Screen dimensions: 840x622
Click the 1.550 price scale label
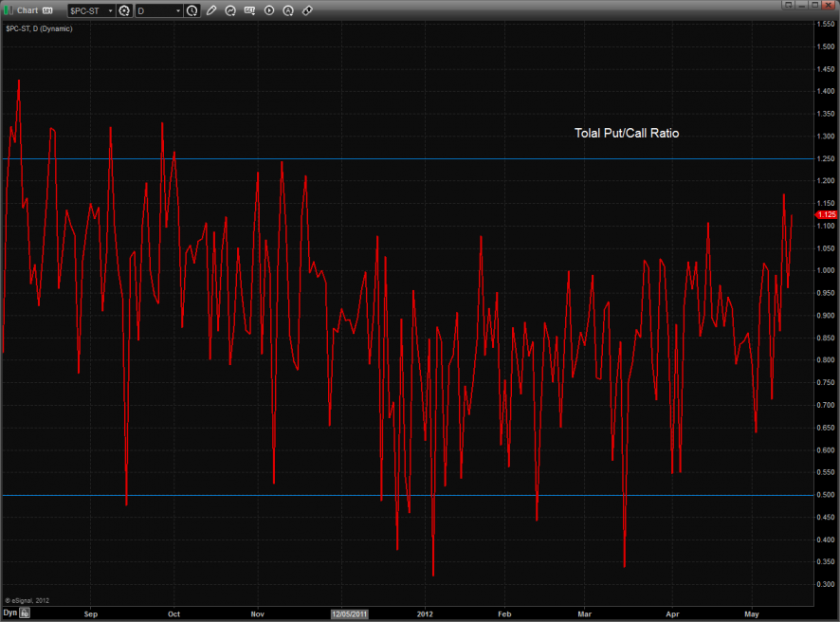click(x=826, y=24)
